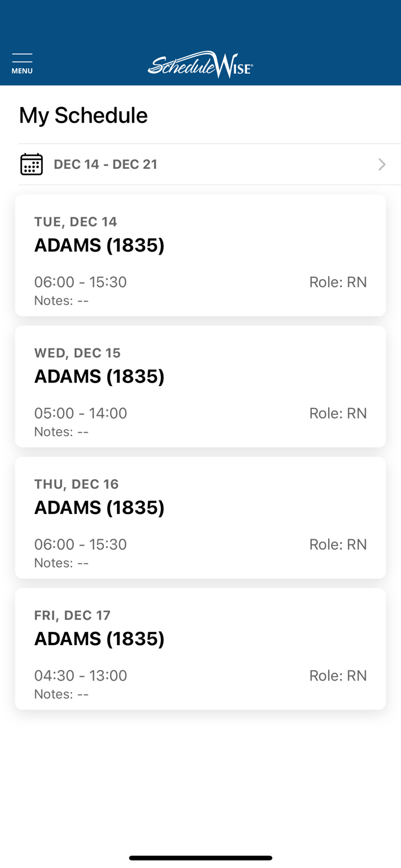Screen dimensions: 401x868
Task: Open the hamburger menu
Action: (x=22, y=58)
